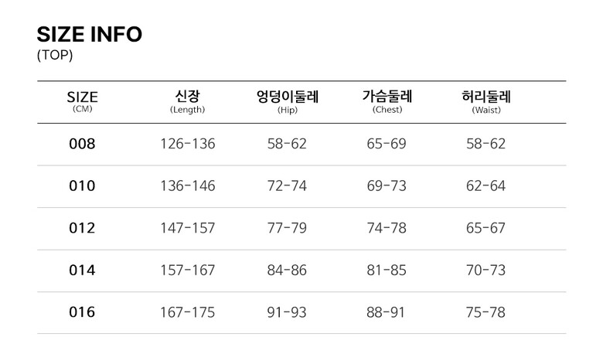Select the size 014 row label
The image size is (603, 364).
(x=82, y=270)
